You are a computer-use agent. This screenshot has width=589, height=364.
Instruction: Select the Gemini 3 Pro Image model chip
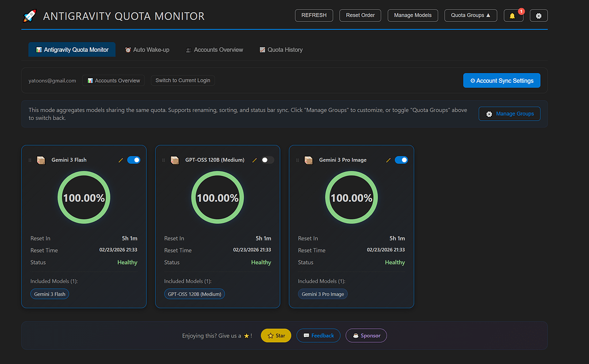[x=323, y=294]
